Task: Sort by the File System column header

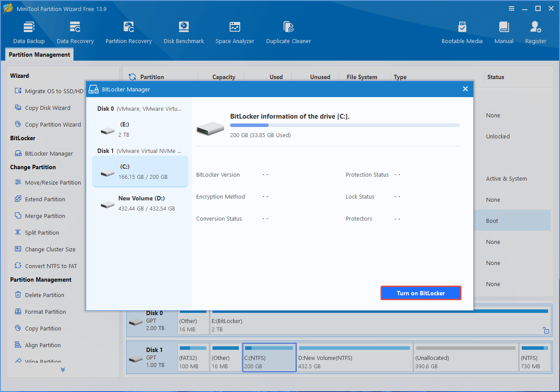Action: pyautogui.click(x=362, y=77)
